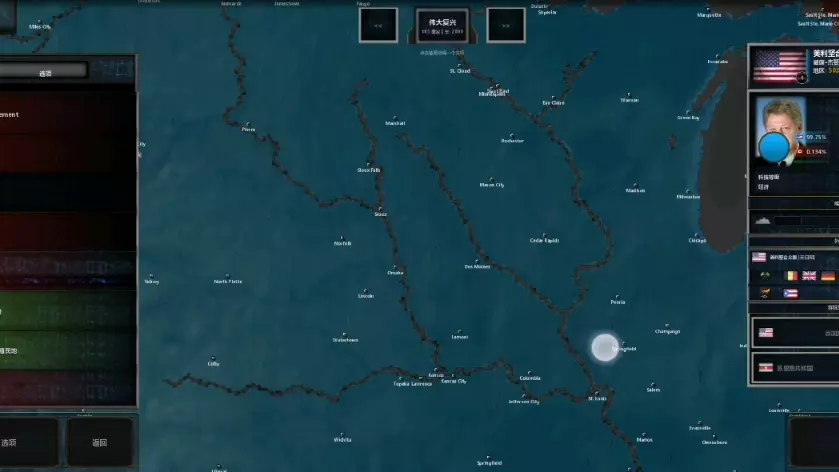Click the crossed pickaxes icon
This screenshot has height=472, width=839.
(765, 276)
